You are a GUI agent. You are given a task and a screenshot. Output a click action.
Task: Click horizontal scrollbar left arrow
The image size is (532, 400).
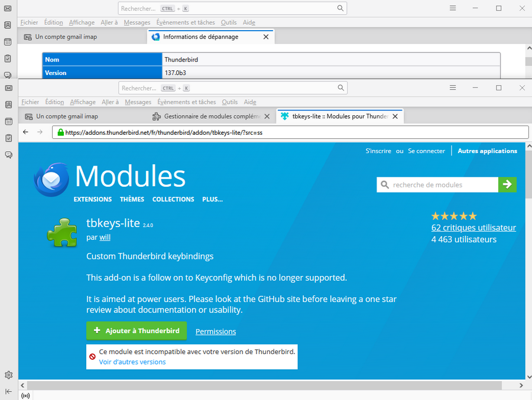click(22, 385)
